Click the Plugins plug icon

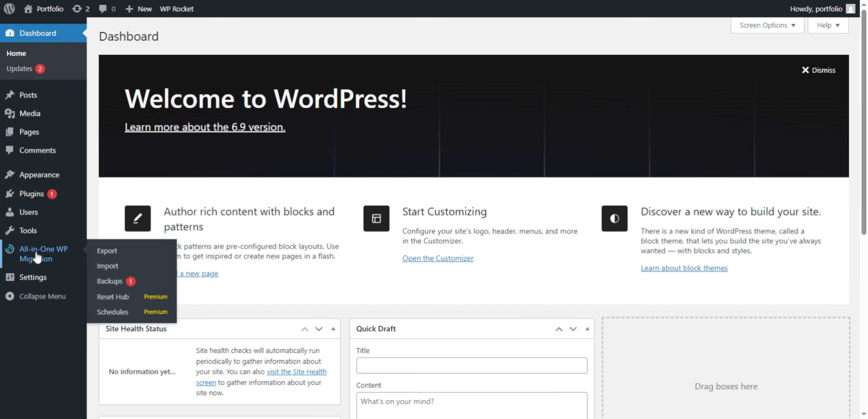coord(10,194)
